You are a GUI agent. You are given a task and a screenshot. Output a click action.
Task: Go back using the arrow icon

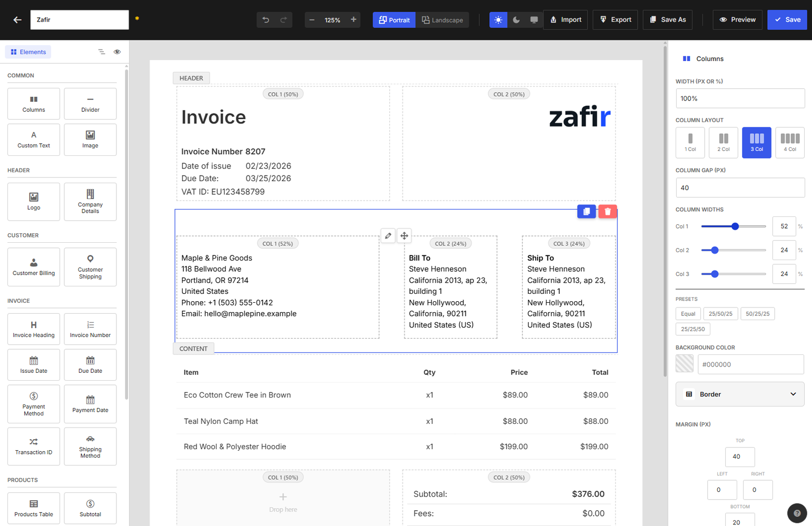(17, 20)
